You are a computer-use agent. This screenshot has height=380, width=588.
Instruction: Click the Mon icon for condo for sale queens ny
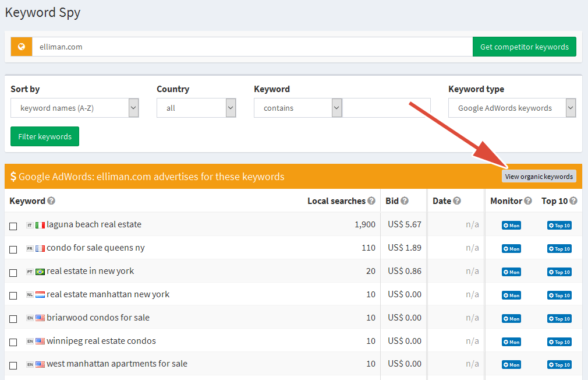click(511, 248)
